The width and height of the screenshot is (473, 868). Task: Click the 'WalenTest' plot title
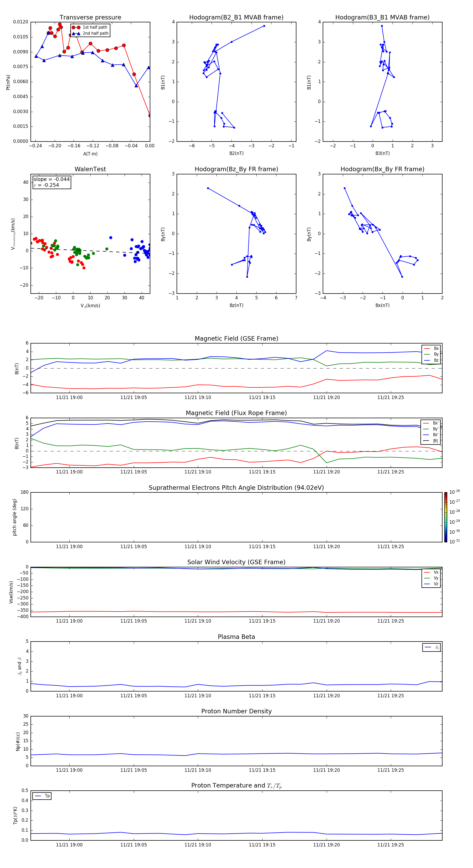90,169
